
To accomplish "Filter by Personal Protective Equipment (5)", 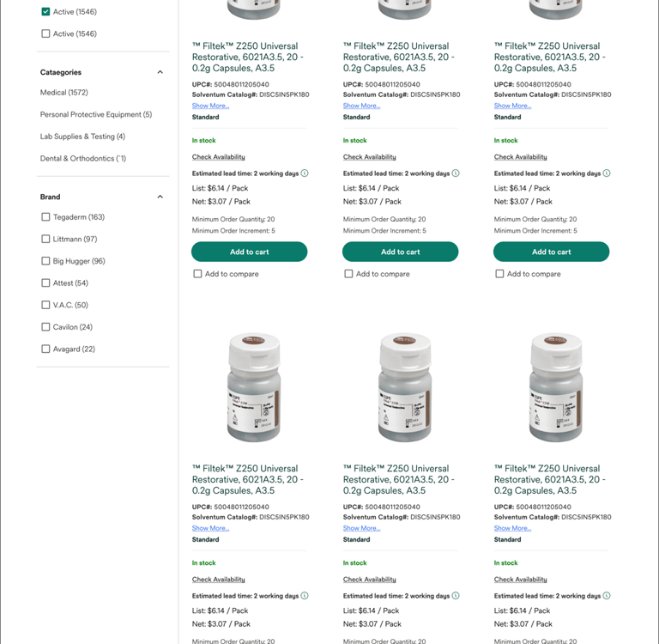I will coord(96,114).
